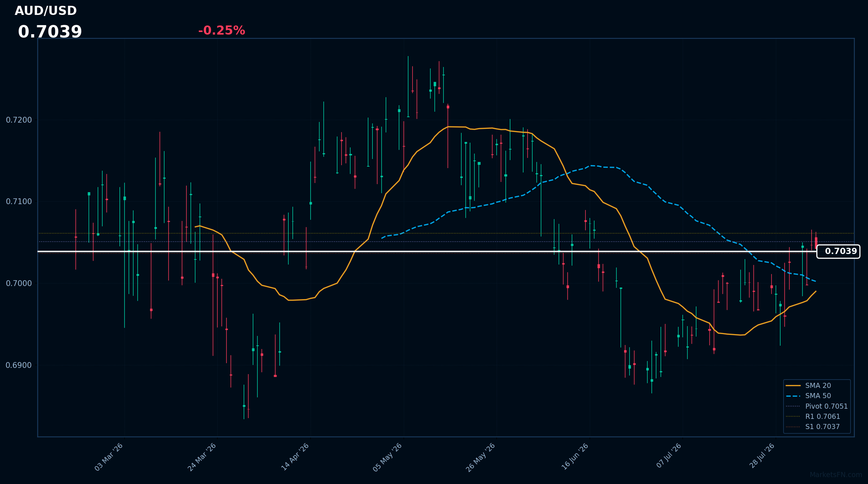Click the 26 May '26 date label

pos(481,457)
